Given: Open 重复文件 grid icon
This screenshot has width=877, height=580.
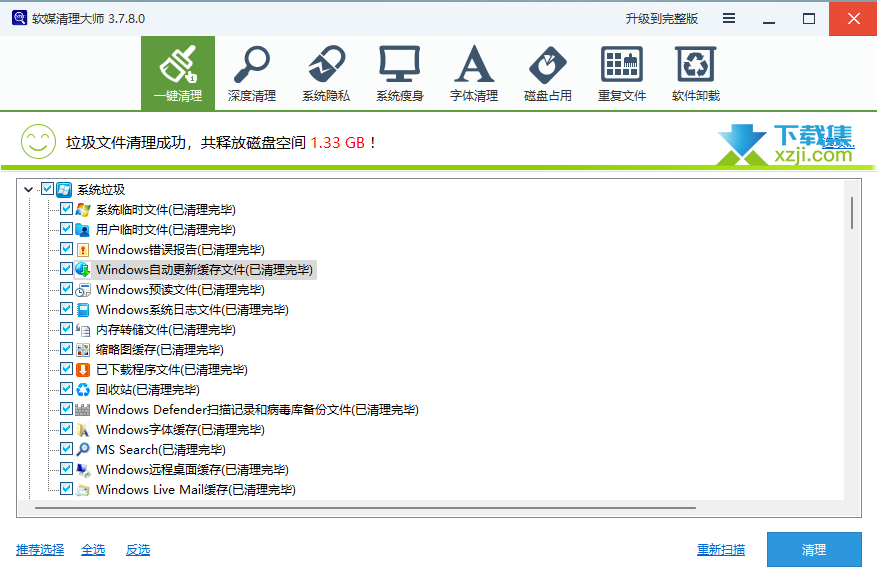Looking at the screenshot, I should tap(621, 64).
